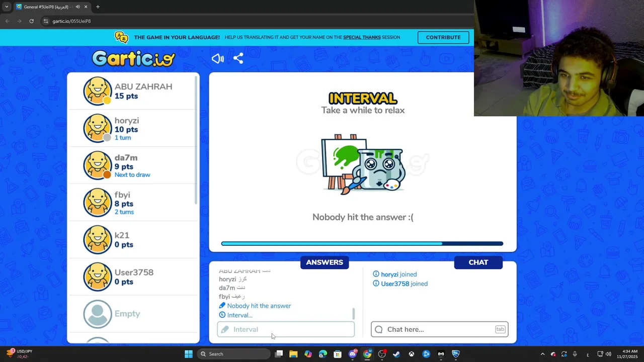
Task: Mute the Gartic.io game sound
Action: pos(217,58)
